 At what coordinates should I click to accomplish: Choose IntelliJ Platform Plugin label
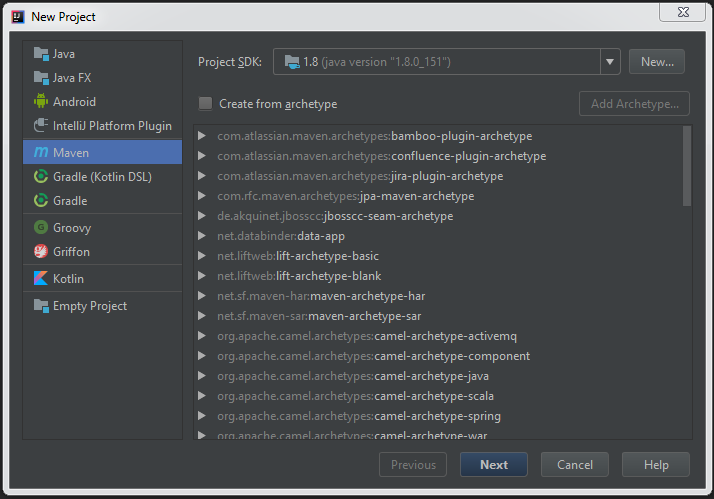point(112,126)
